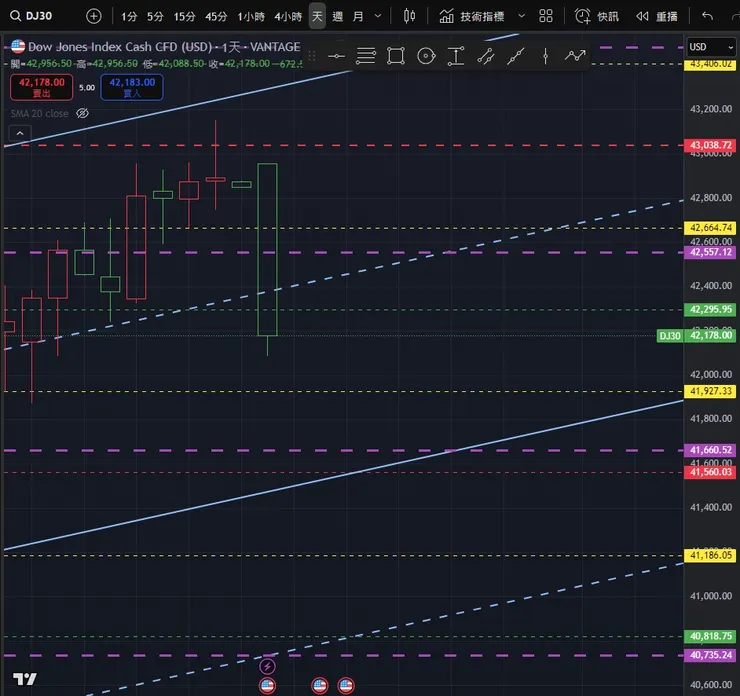Select the yellow 42,664.74 price label
This screenshot has height=696, width=740.
[710, 228]
